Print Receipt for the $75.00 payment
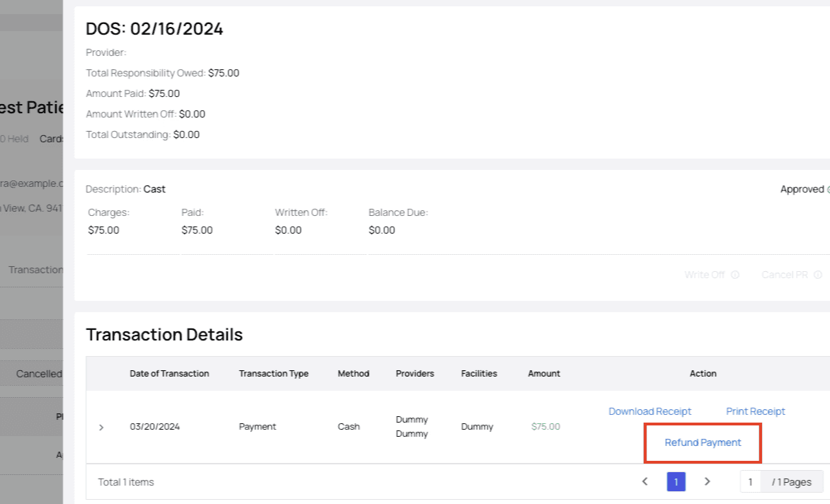This screenshot has width=830, height=504. coord(755,411)
